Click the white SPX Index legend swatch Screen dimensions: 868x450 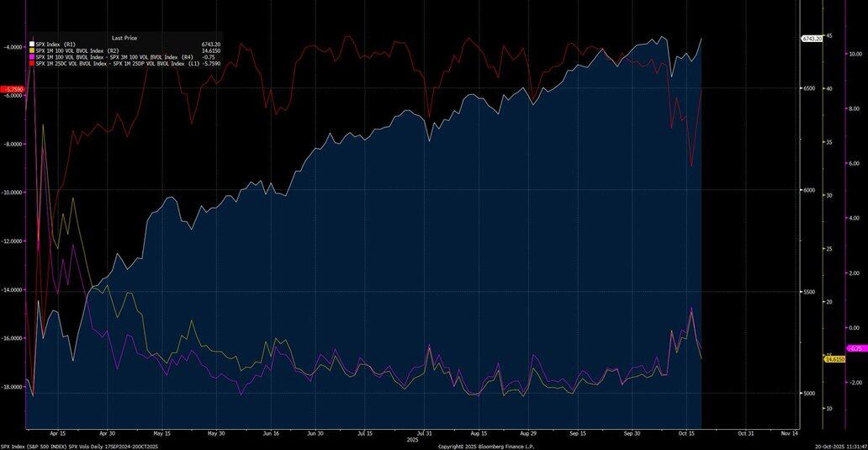[x=32, y=44]
